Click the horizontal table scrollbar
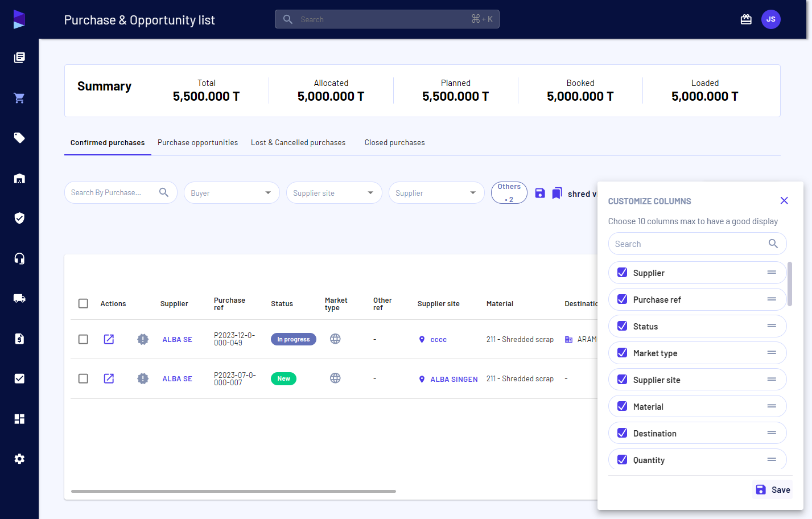 (x=233, y=491)
